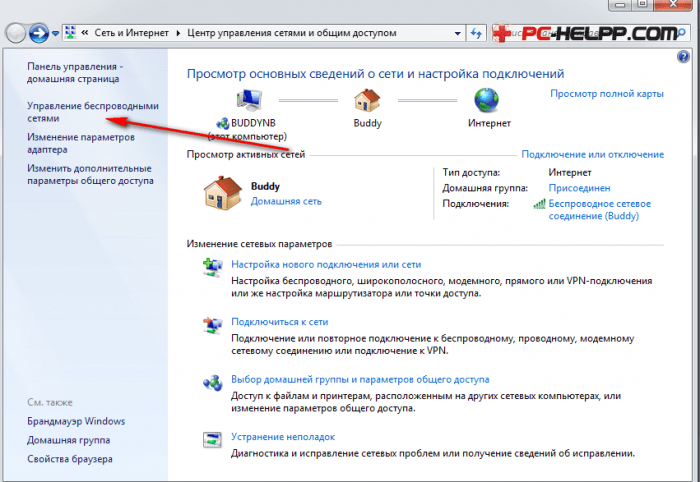
Task: Click the forward navigation arrow button
Action: [x=39, y=33]
